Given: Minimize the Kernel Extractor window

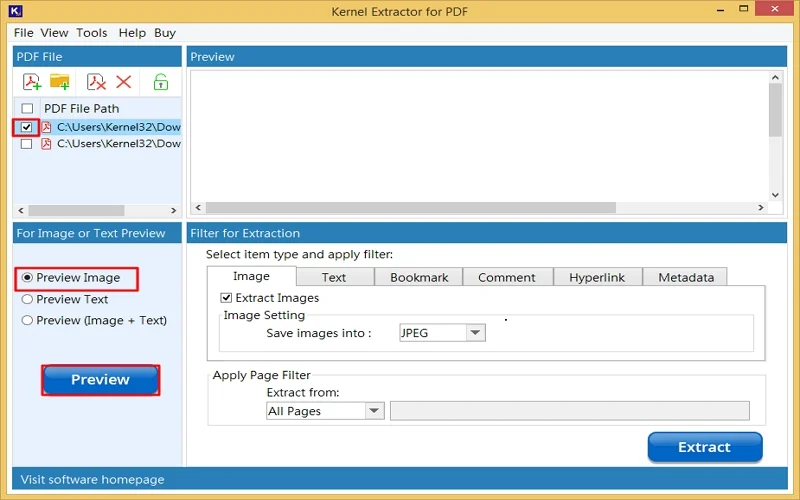Looking at the screenshot, I should click(x=720, y=10).
